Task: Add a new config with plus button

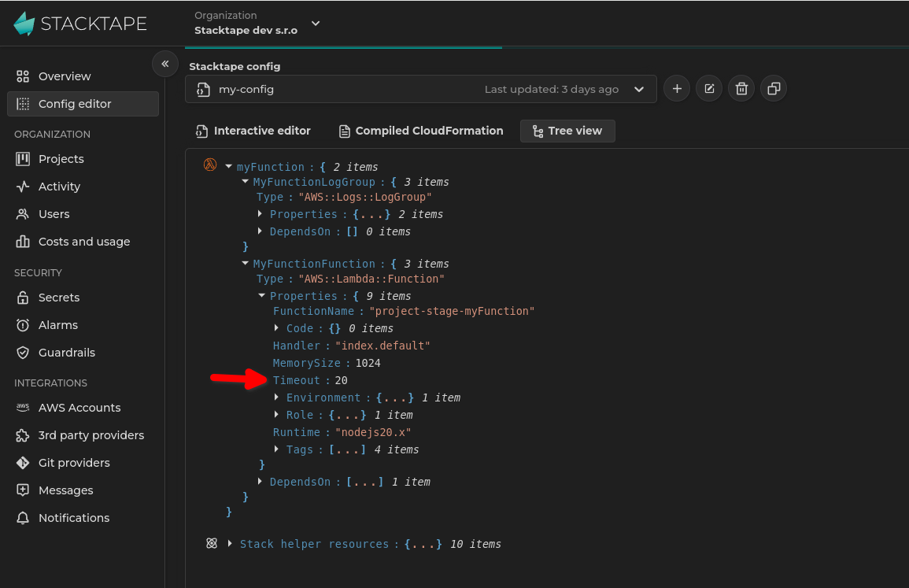Action: [x=677, y=89]
